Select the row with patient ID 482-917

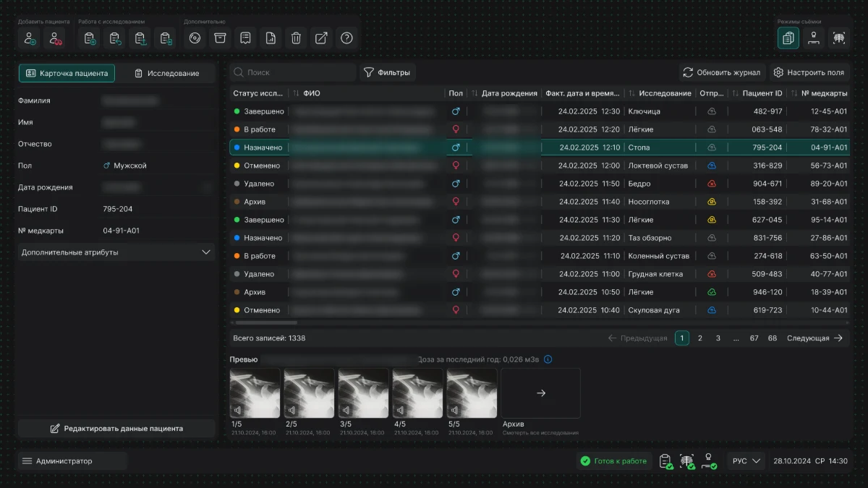[x=540, y=111]
